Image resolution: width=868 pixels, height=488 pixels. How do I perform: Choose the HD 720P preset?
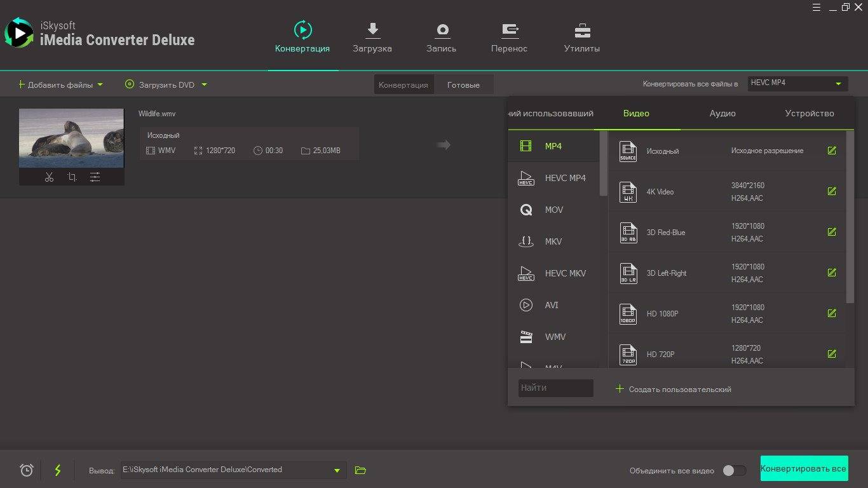pyautogui.click(x=727, y=351)
